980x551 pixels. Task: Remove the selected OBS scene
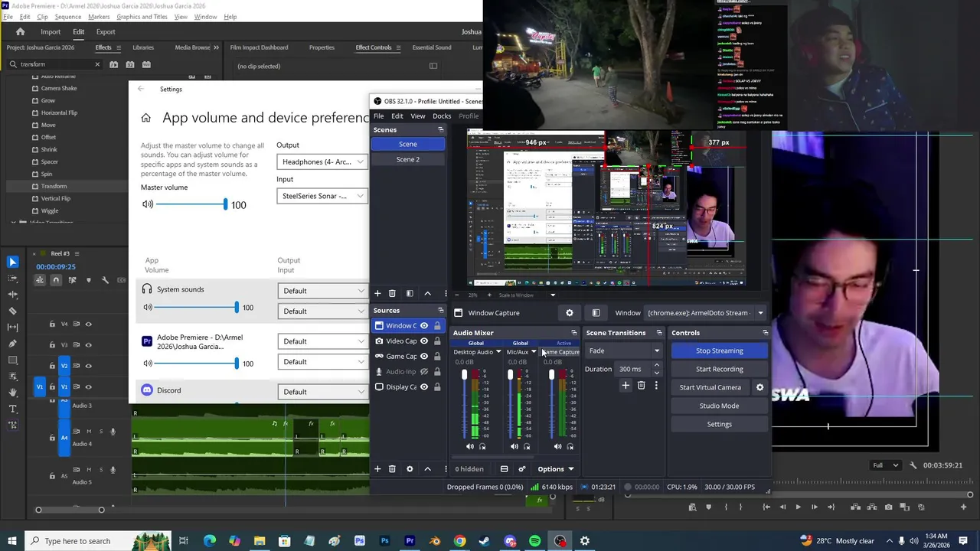pos(392,293)
